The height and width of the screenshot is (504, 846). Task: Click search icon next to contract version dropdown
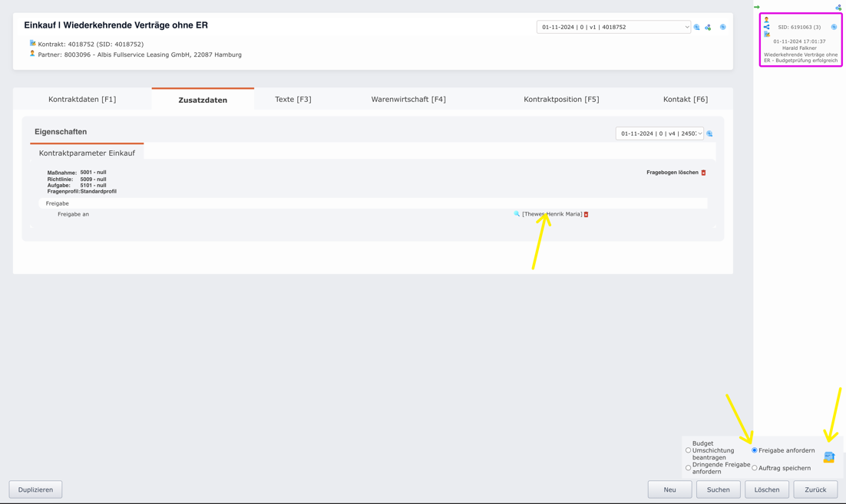tap(697, 28)
